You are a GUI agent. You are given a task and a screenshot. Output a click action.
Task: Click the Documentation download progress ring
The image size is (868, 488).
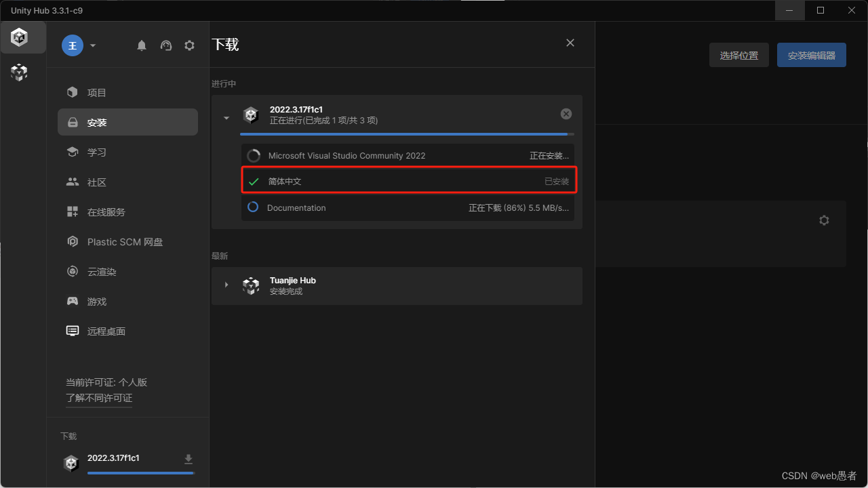[x=253, y=207]
